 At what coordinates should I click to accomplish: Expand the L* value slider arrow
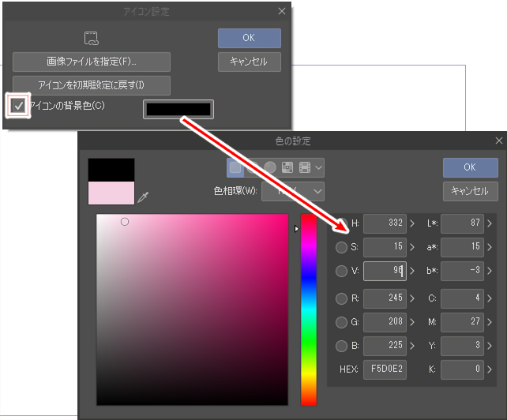pos(490,223)
